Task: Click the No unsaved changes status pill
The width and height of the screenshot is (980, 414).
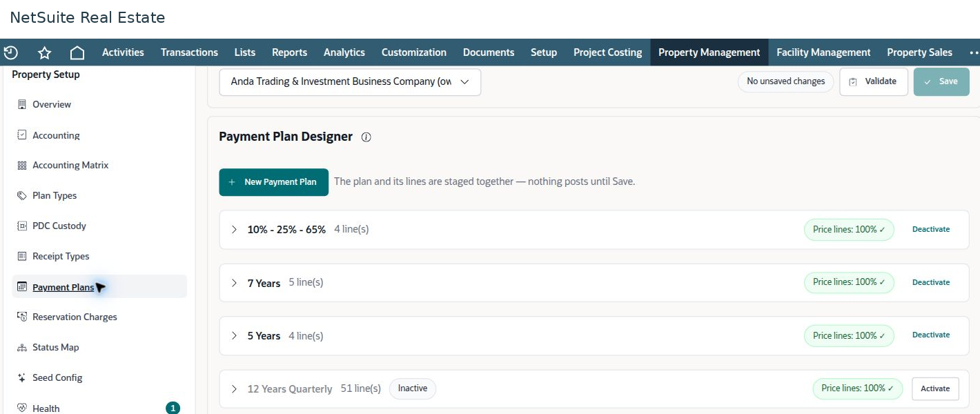Action: coord(785,81)
